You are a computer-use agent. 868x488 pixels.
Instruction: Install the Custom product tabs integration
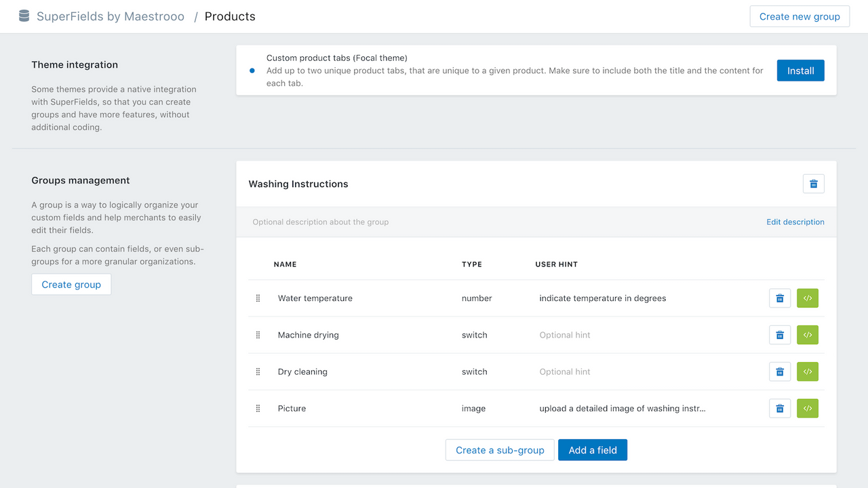click(800, 70)
